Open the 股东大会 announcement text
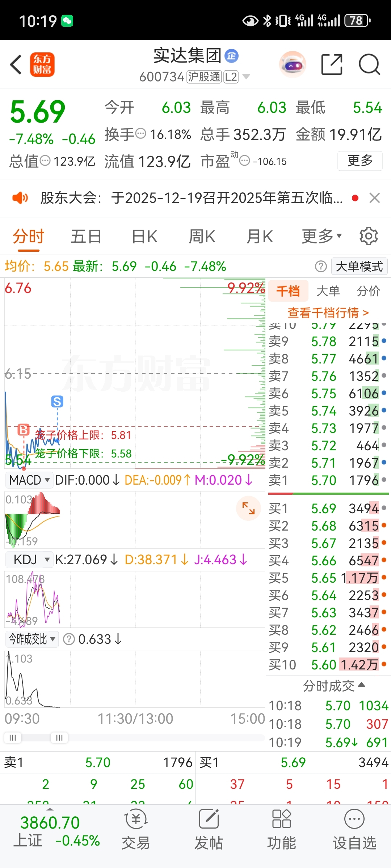The width and height of the screenshot is (391, 868). [192, 198]
